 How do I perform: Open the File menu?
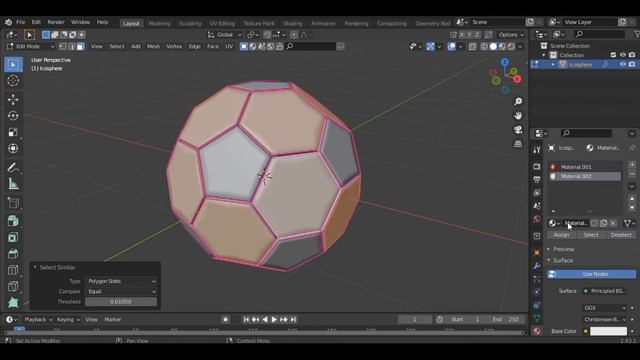click(x=20, y=22)
